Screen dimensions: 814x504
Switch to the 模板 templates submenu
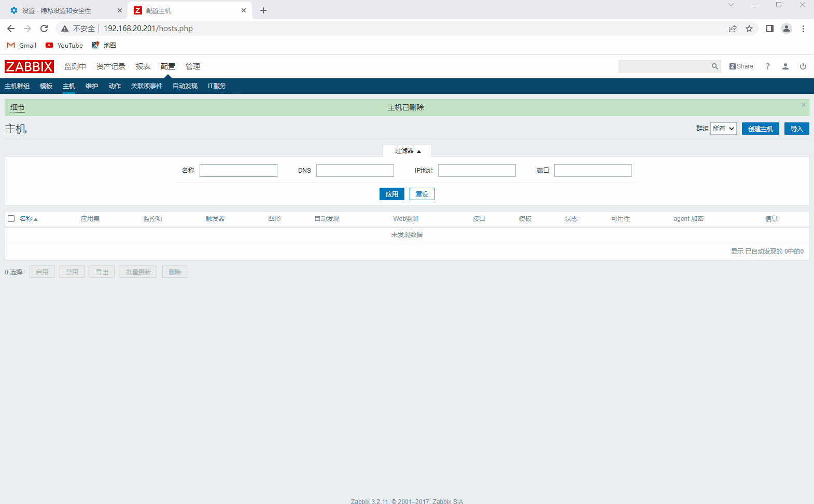[46, 86]
